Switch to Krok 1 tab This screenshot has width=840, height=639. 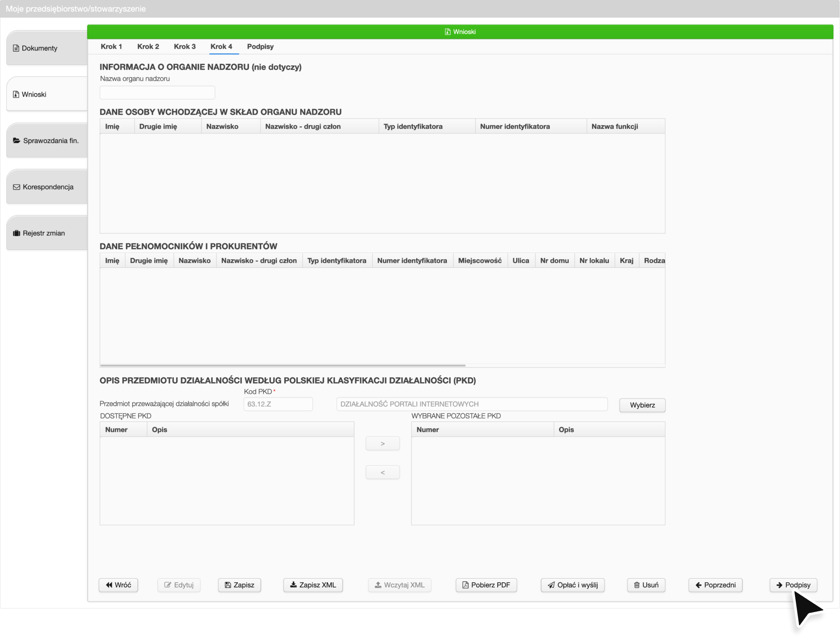tap(111, 47)
